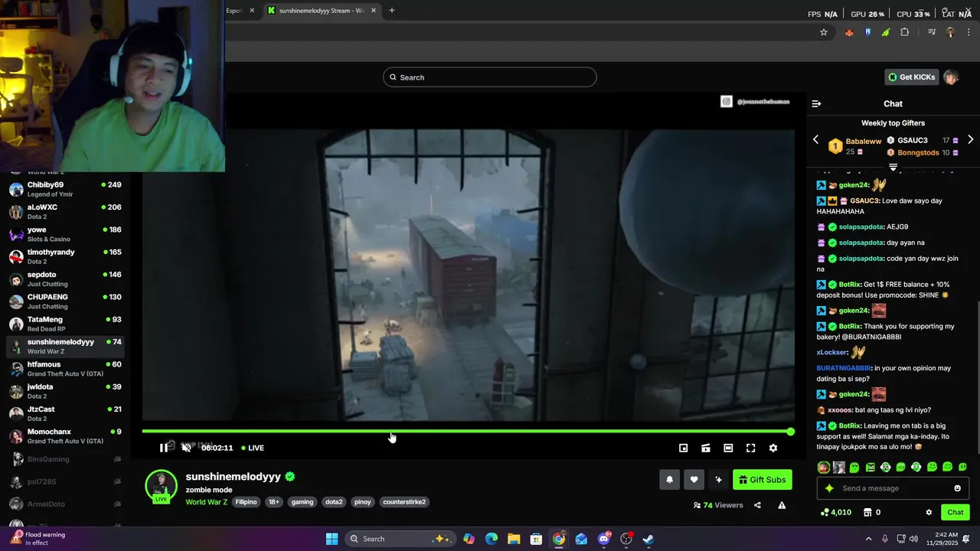Screen dimensions: 980x551
Task: Click BURATNIGABBBI username in chat
Action: click(844, 368)
